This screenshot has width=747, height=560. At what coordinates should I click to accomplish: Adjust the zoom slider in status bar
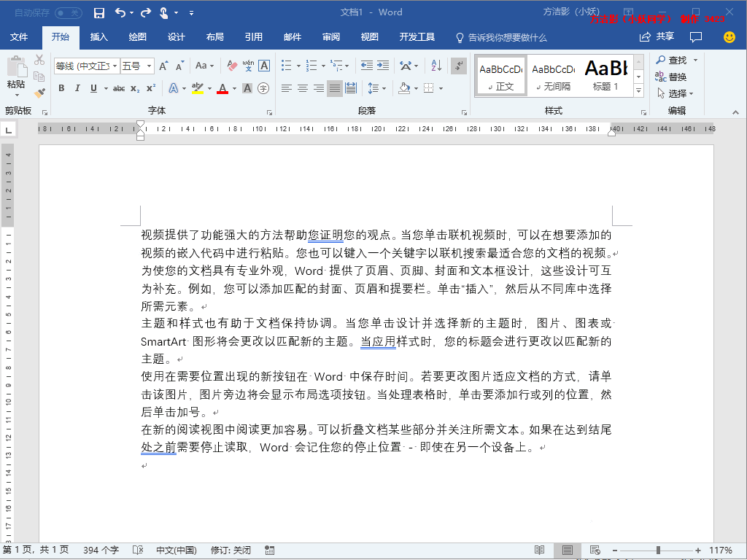click(658, 551)
